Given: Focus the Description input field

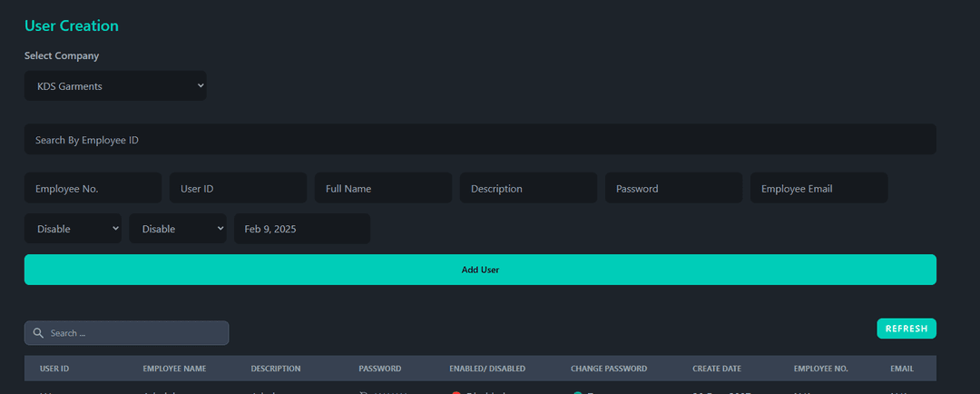Looking at the screenshot, I should tap(528, 189).
